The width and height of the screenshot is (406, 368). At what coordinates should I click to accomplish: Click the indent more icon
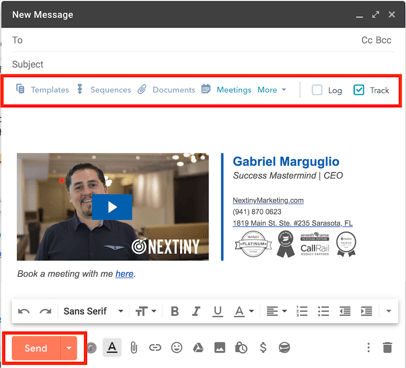(x=366, y=311)
